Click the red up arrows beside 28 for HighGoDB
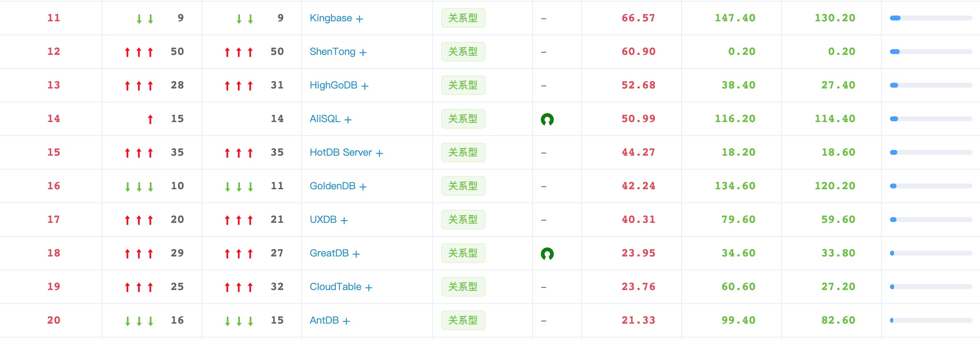 [x=139, y=86]
